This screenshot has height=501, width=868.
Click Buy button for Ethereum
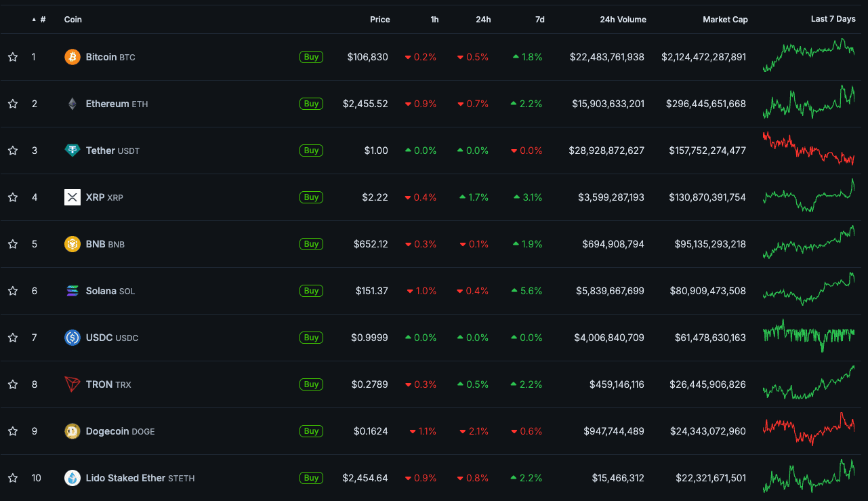312,104
